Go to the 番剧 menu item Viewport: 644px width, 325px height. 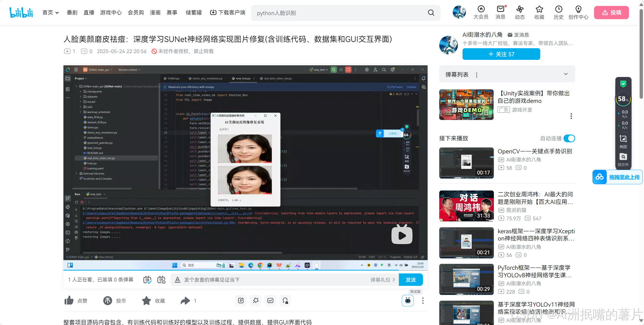72,12
